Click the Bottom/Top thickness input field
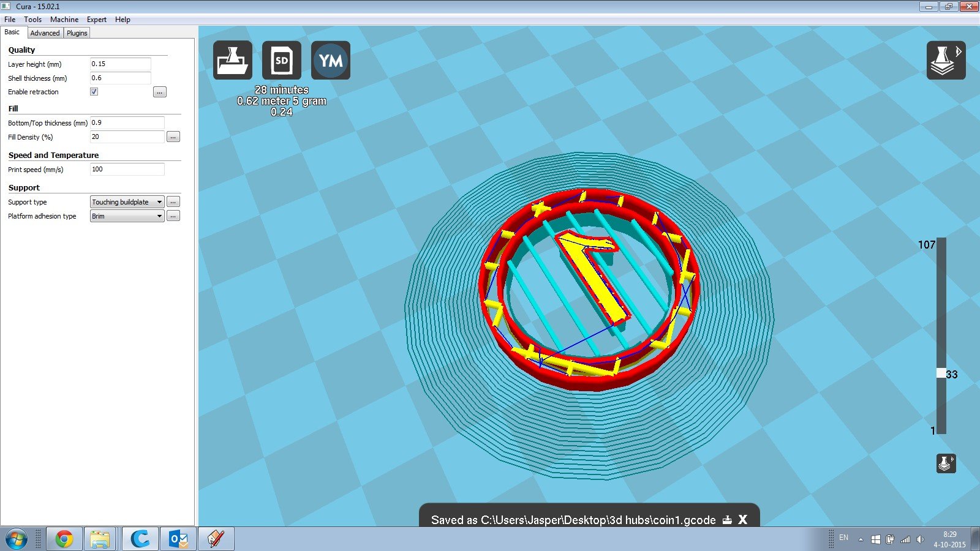 tap(127, 122)
